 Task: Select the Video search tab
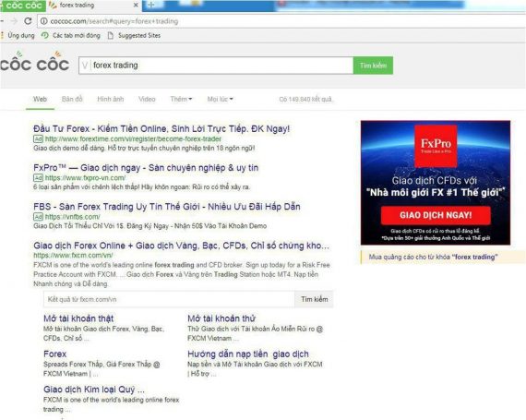click(x=147, y=99)
